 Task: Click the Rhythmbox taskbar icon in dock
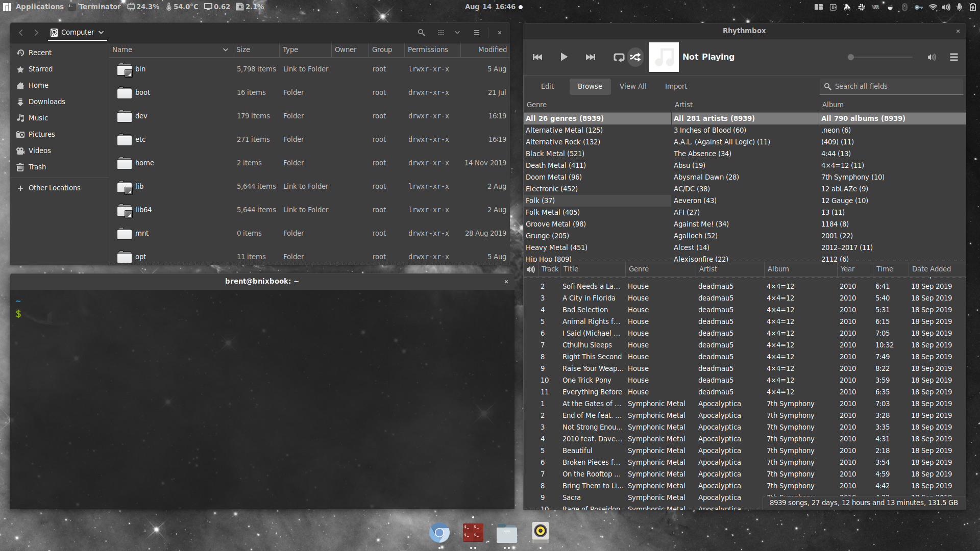[540, 532]
